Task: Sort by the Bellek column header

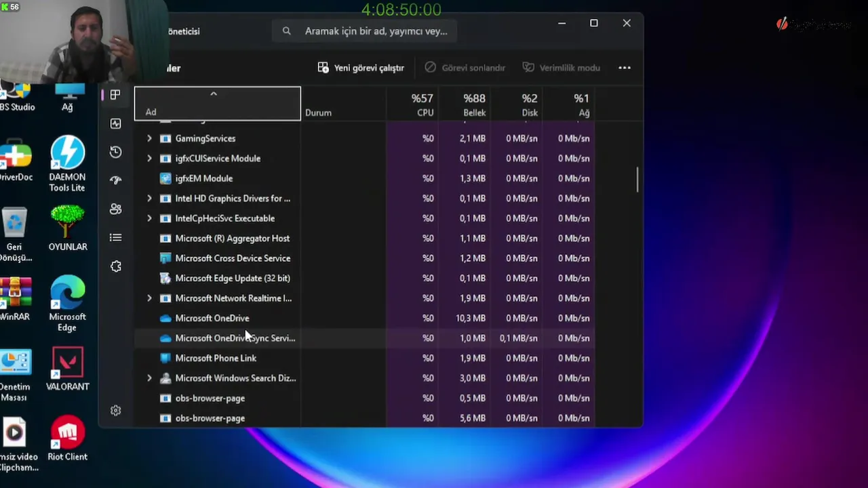Action: (x=464, y=104)
